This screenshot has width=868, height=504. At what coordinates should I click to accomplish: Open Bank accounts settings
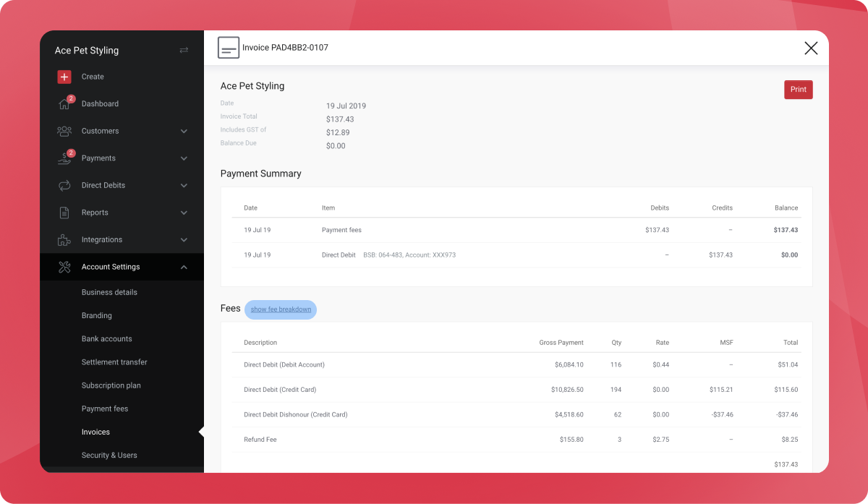(106, 338)
